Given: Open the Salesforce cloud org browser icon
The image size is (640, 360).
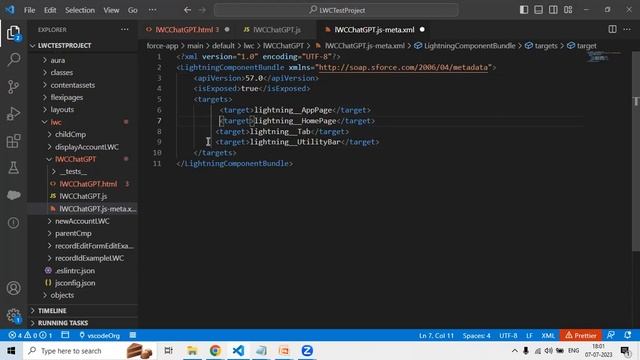Looking at the screenshot, I should (x=13, y=195).
